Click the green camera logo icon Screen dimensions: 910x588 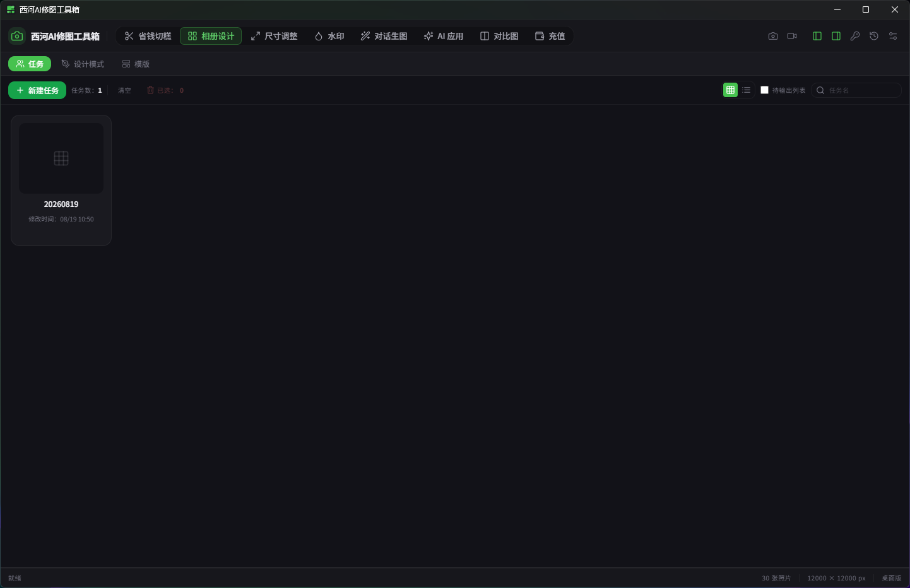point(17,36)
